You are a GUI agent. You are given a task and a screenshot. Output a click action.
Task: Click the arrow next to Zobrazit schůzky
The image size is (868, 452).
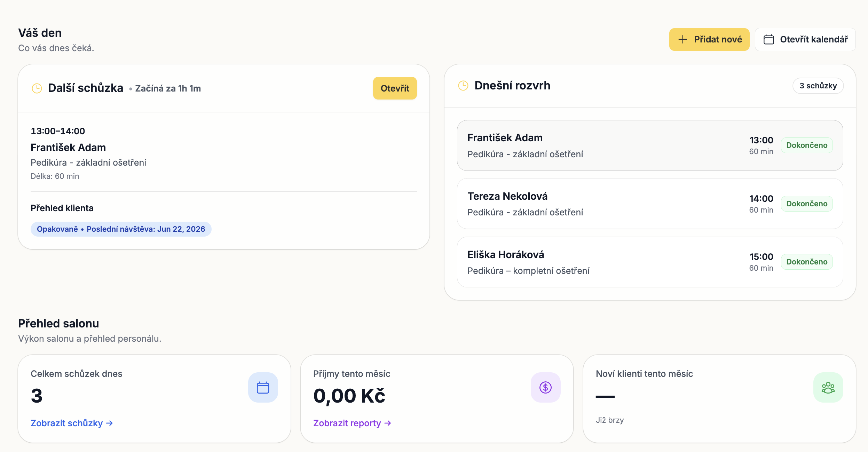tap(109, 423)
